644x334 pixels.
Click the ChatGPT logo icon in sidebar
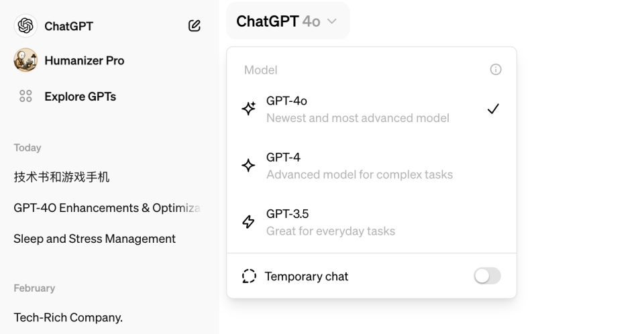click(x=25, y=26)
